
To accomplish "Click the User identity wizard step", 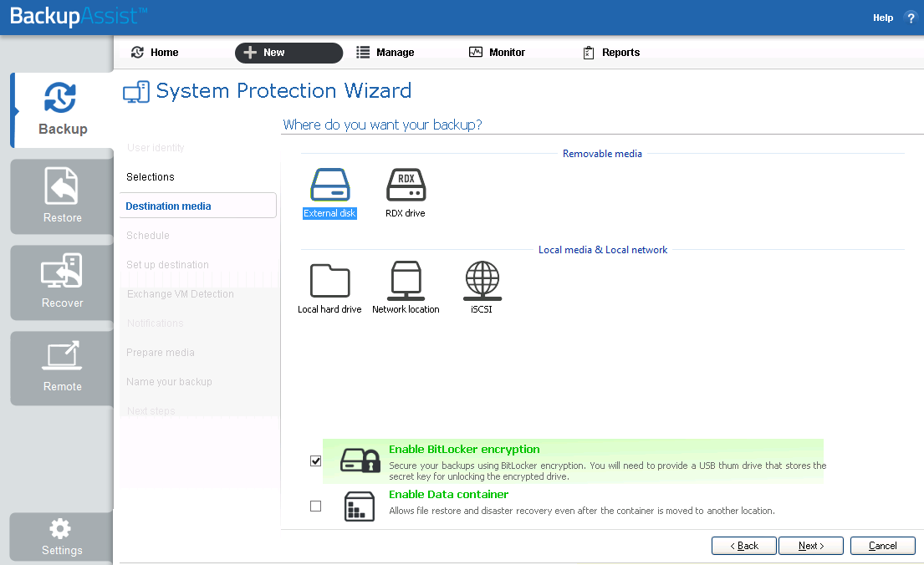I will point(156,148).
